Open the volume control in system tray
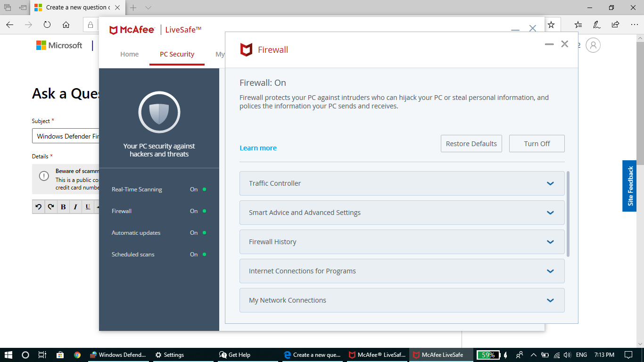The height and width of the screenshot is (362, 644). (x=567, y=355)
